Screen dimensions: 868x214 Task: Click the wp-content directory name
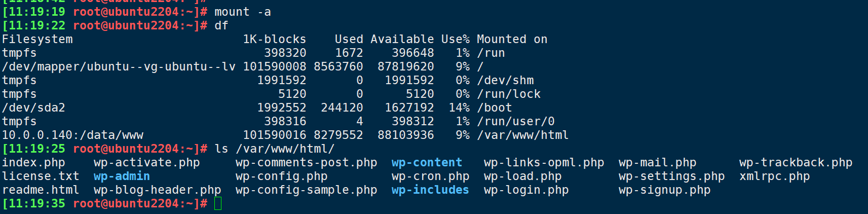coord(427,163)
